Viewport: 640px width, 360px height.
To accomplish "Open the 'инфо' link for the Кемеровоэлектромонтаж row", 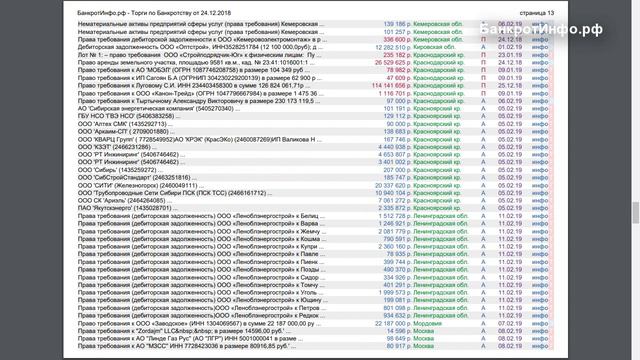I will 540,40.
